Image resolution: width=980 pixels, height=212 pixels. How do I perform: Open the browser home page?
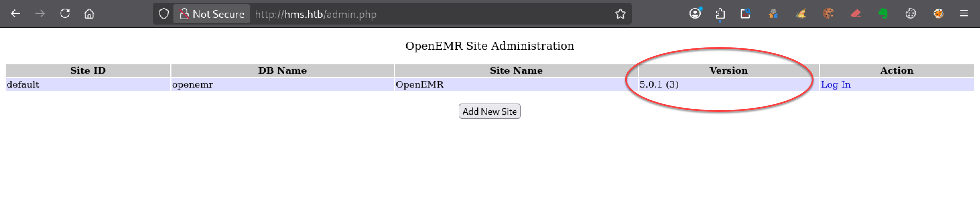click(90, 14)
